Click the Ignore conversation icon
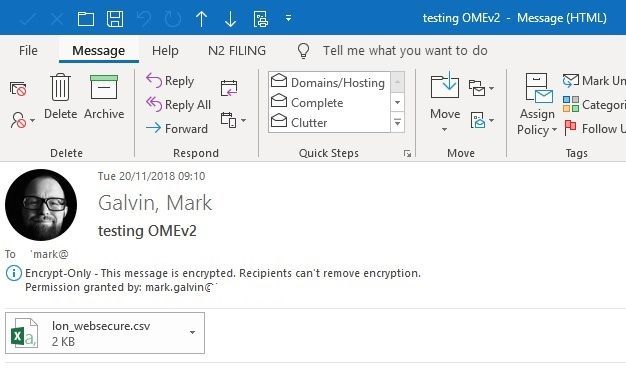 point(18,89)
